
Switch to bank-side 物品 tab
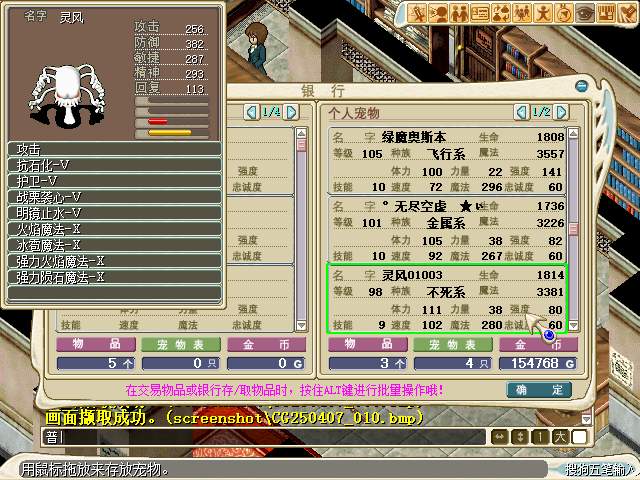(x=96, y=345)
